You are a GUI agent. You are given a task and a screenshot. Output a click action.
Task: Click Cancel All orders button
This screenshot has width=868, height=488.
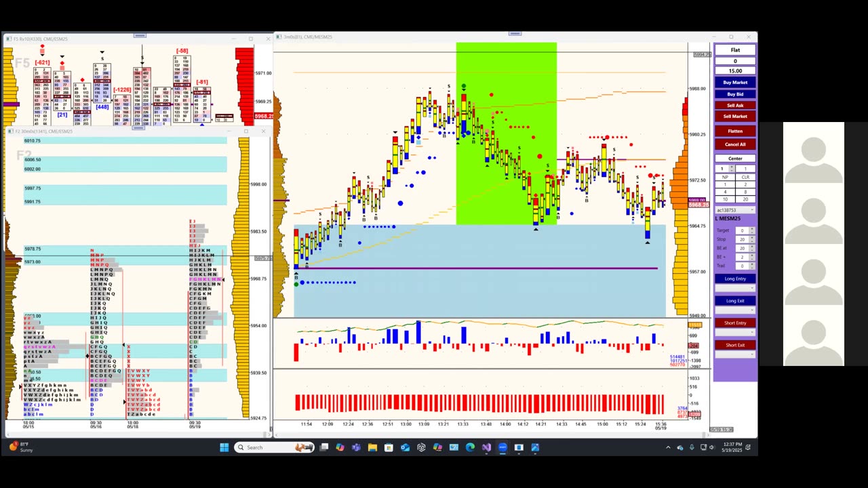[x=735, y=144]
